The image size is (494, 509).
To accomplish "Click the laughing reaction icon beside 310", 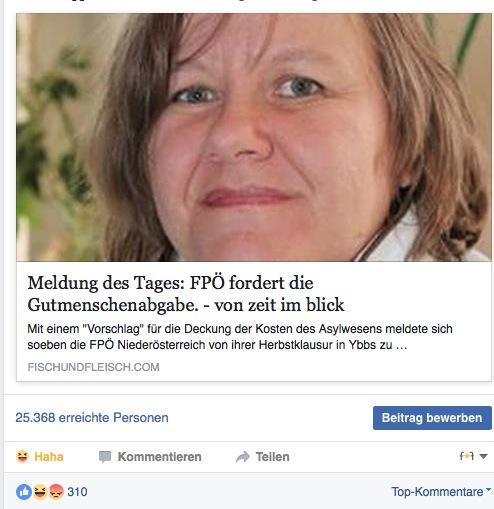I will [x=40, y=492].
